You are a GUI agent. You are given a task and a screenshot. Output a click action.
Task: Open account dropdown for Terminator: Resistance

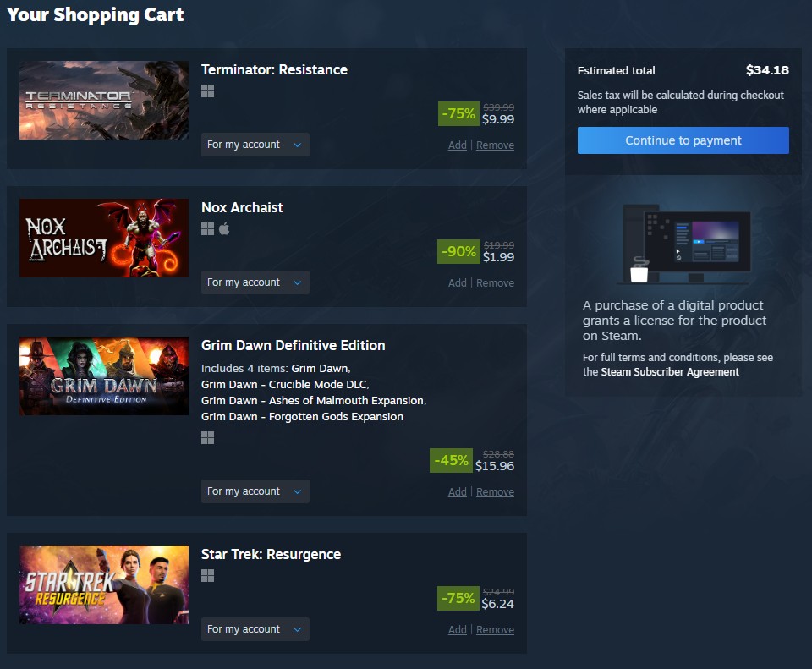coord(255,145)
